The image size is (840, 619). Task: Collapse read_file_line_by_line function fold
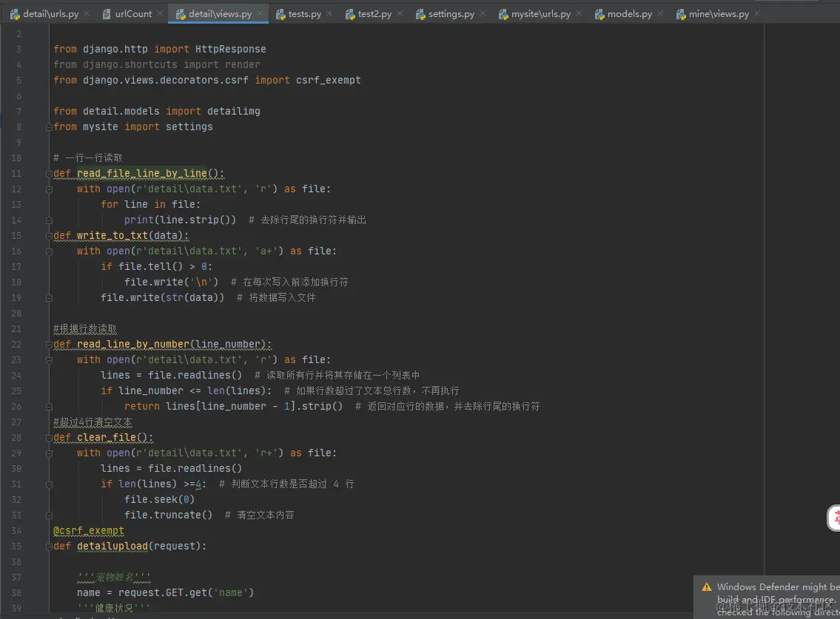point(49,174)
